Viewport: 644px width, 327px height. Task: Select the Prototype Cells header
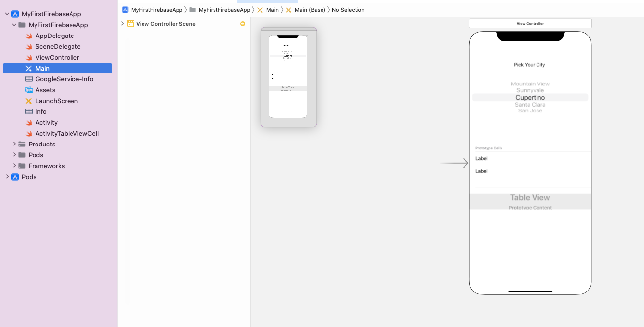pyautogui.click(x=489, y=148)
